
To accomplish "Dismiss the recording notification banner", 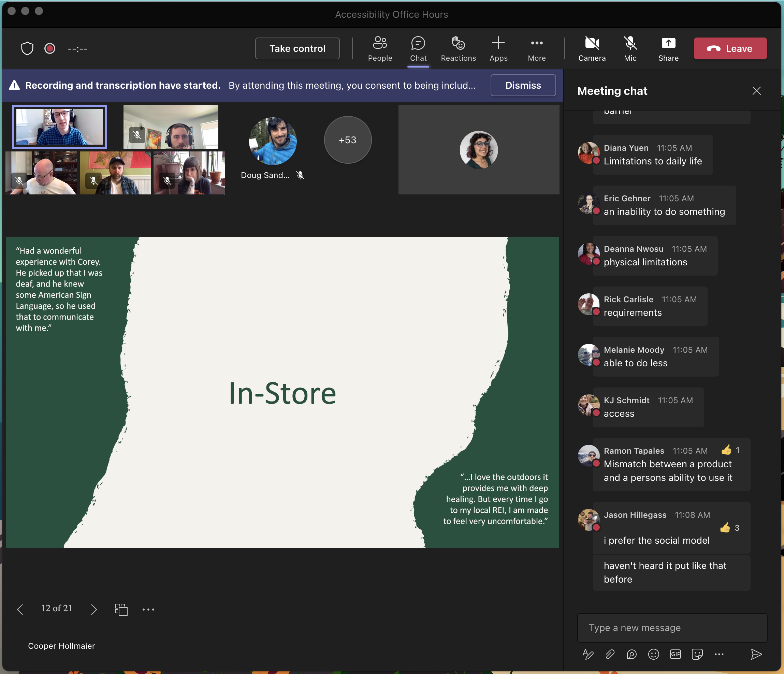I will click(523, 85).
